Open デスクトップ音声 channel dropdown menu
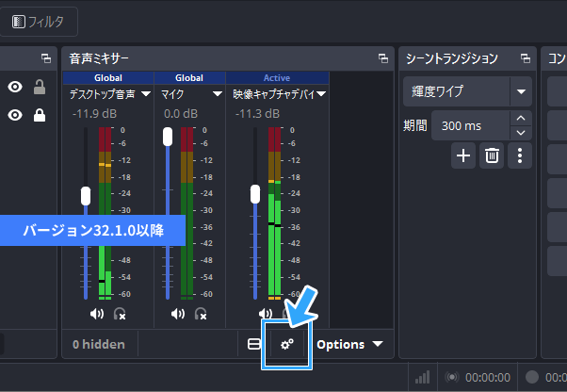This screenshot has width=567, height=392. tap(146, 94)
